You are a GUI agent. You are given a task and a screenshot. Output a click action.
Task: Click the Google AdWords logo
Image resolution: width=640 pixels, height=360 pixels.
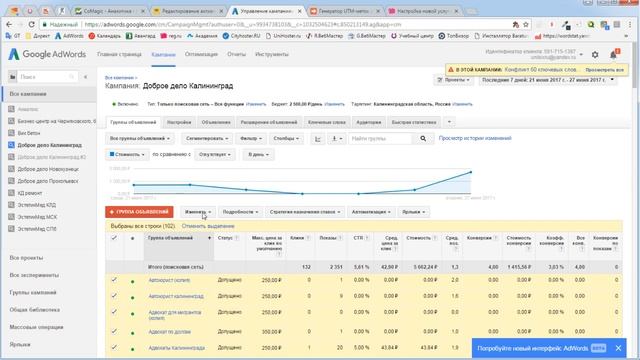[47, 54]
